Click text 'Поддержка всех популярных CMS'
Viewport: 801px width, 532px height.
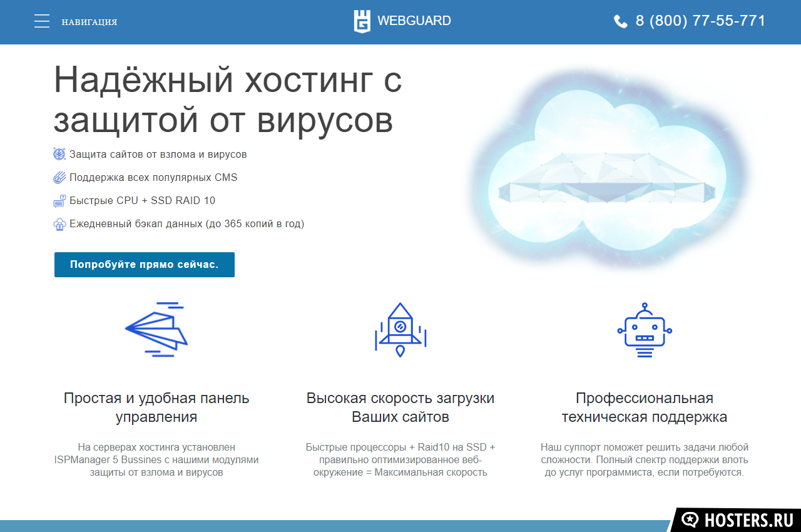tap(153, 177)
